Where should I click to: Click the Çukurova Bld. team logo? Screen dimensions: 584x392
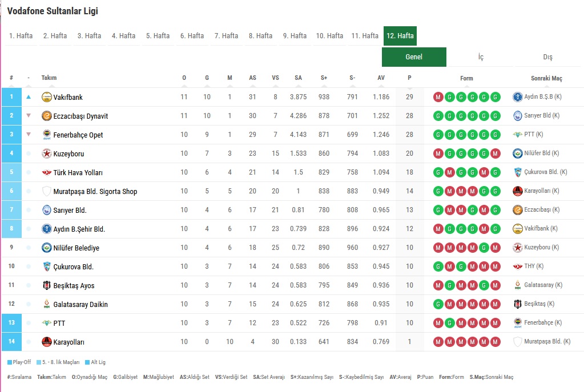pyautogui.click(x=47, y=266)
